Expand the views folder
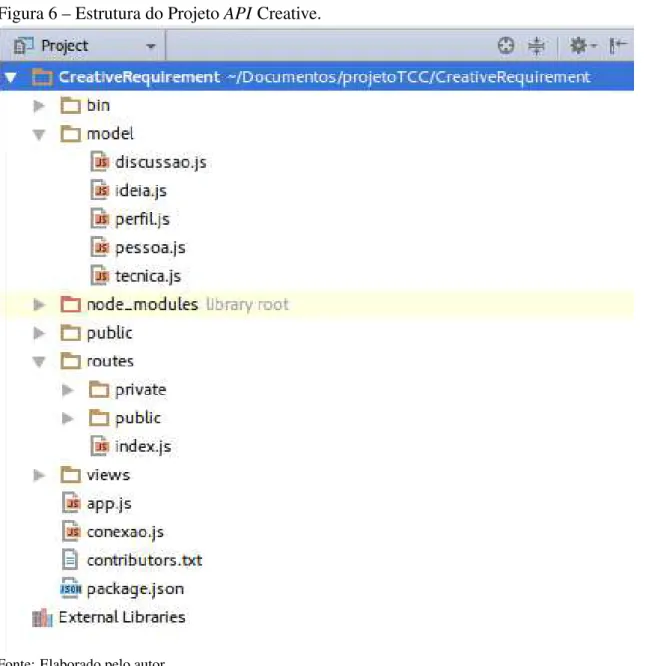Screen dimensions: 652x666 [x=39, y=475]
